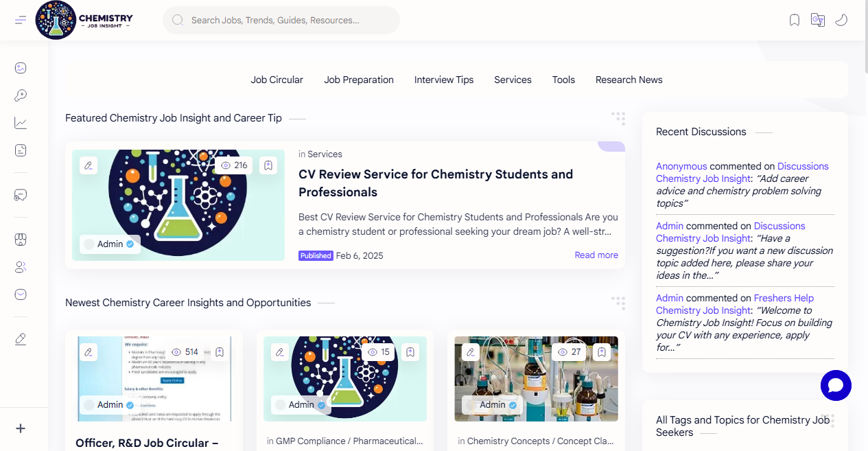Click the line chart icon in sidebar

point(21,123)
